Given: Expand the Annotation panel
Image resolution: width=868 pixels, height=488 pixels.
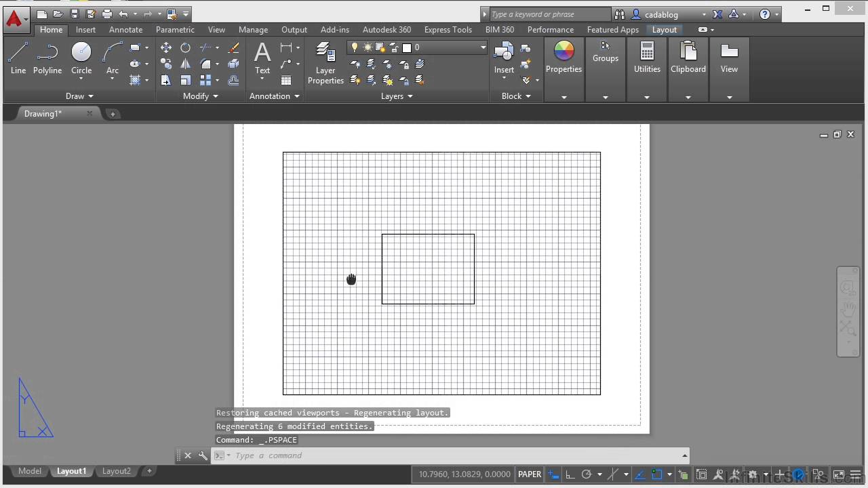Looking at the screenshot, I should [275, 96].
